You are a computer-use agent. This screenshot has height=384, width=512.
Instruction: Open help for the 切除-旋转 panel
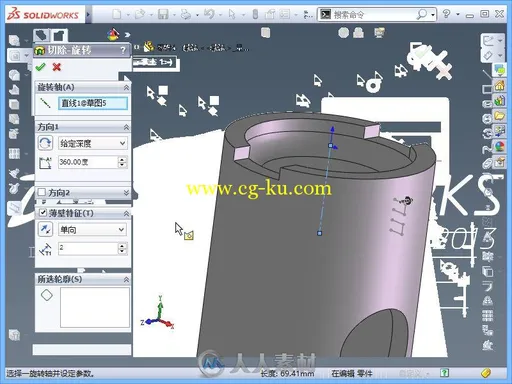pyautogui.click(x=123, y=50)
